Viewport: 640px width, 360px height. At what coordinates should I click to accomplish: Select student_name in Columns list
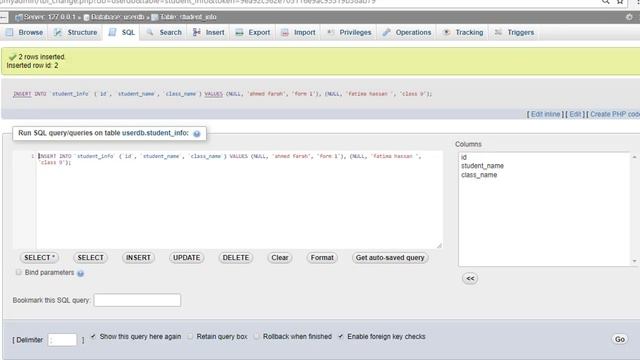coord(482,166)
